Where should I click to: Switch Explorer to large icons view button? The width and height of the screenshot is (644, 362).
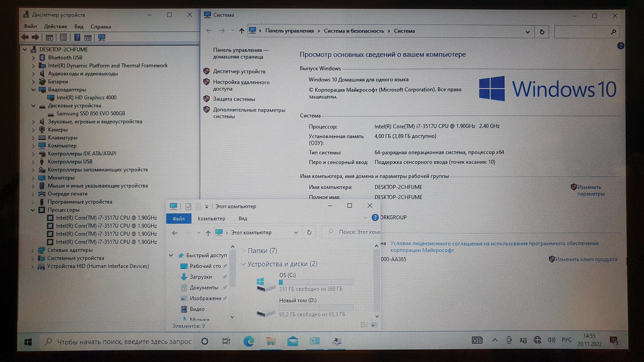click(374, 325)
